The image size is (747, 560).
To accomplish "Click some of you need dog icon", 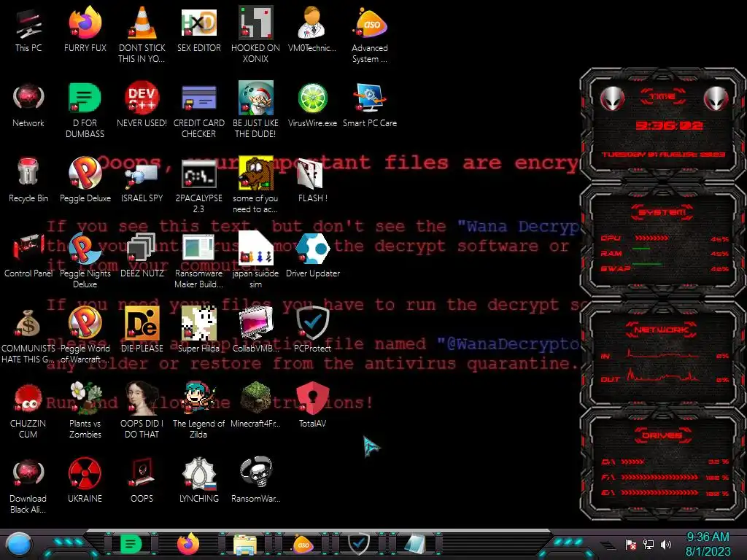I will tap(255, 186).
